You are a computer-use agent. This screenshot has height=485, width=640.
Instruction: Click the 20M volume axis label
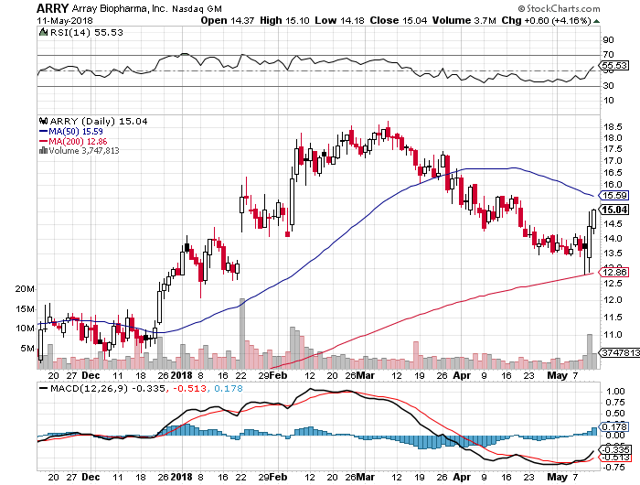click(x=25, y=289)
